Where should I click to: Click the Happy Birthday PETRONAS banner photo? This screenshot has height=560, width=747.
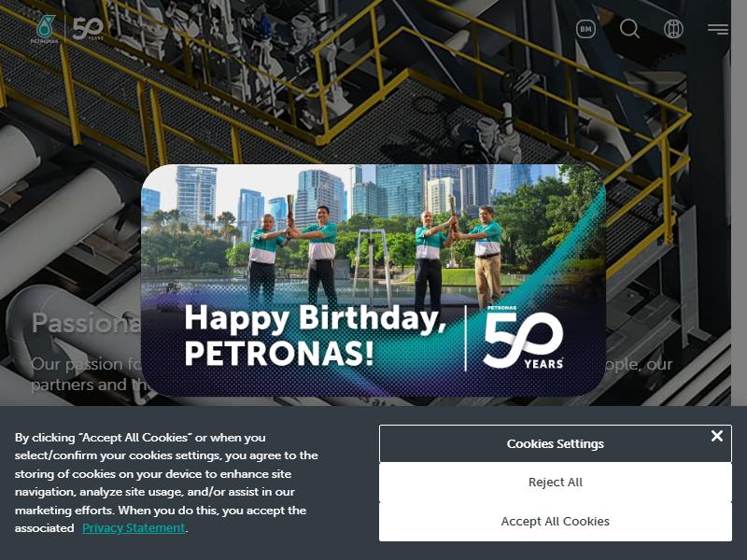click(x=373, y=281)
